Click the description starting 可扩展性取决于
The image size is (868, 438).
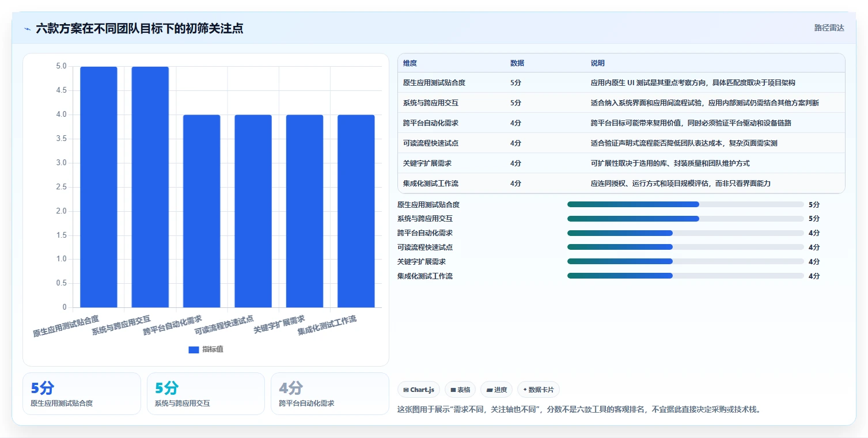(670, 163)
